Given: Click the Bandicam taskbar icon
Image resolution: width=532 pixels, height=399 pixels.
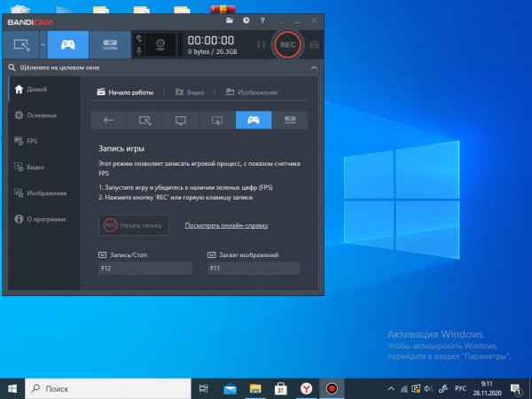Looking at the screenshot, I should [332, 388].
